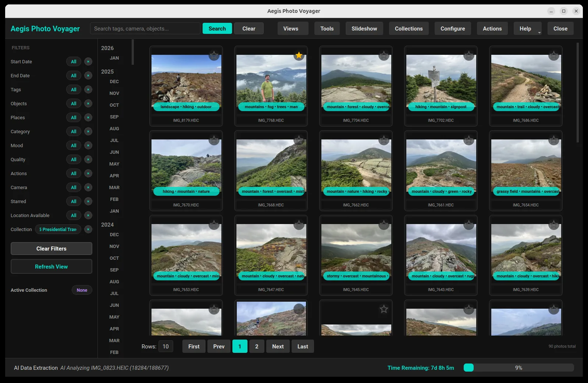Viewport: 588px width, 383px height.
Task: Star the IMG_8179.HEIC photo
Action: (x=214, y=56)
